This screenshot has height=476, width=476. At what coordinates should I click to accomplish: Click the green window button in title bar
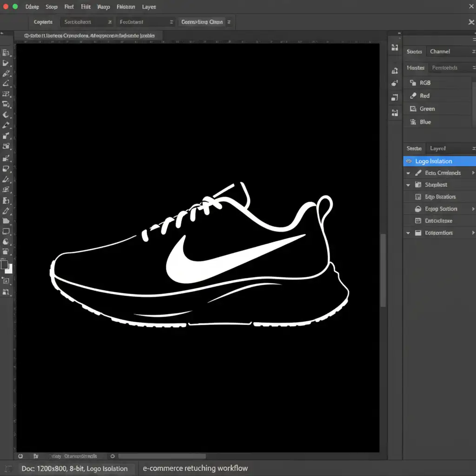click(x=15, y=7)
